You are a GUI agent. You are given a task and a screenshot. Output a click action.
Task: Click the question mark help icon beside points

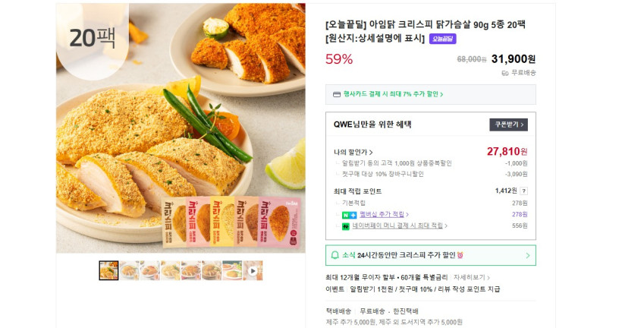523,191
